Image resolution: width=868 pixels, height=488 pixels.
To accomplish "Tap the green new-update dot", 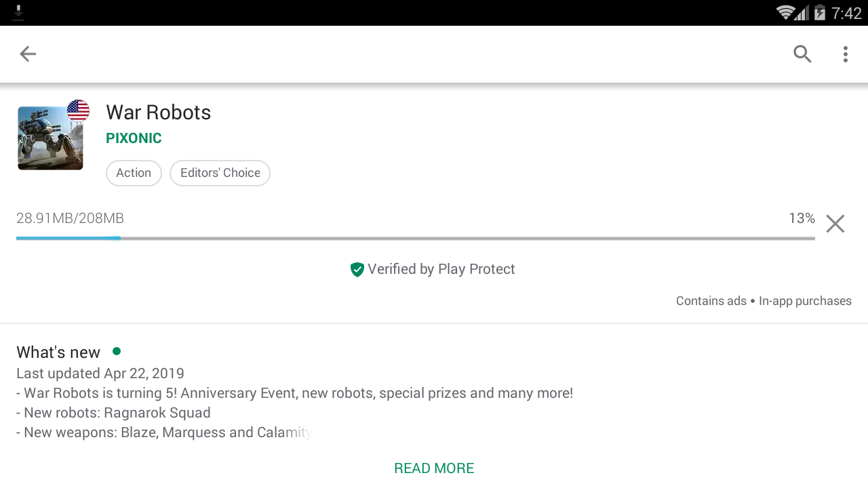I will pyautogui.click(x=117, y=351).
